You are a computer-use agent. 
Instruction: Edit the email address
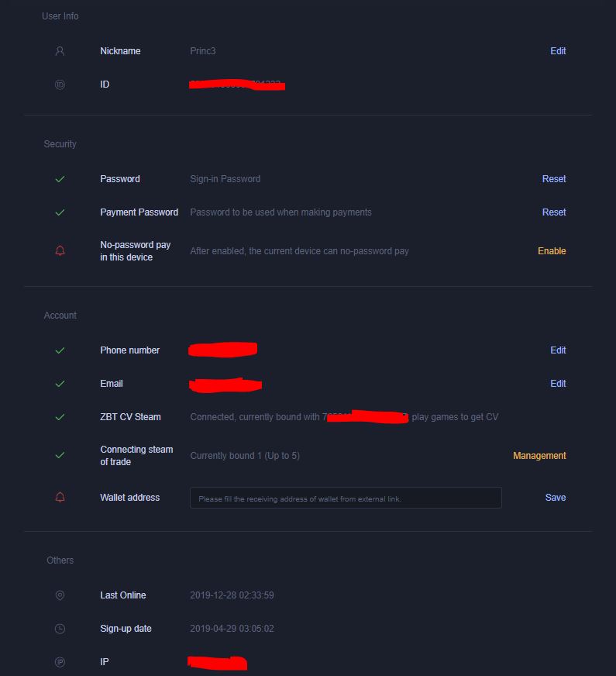[x=558, y=383]
